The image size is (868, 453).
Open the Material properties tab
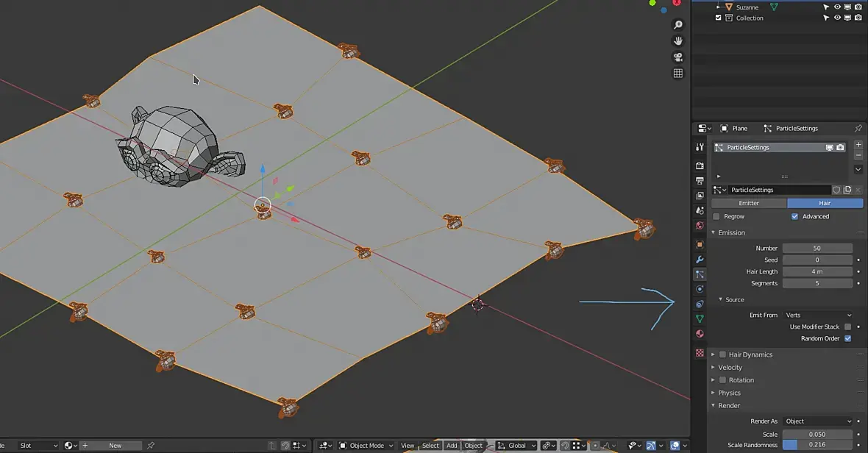click(x=700, y=334)
